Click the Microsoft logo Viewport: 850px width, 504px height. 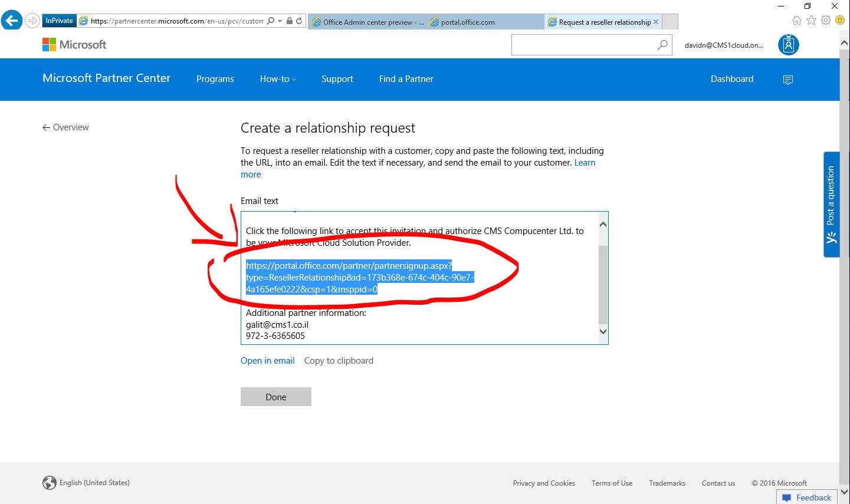tap(74, 45)
